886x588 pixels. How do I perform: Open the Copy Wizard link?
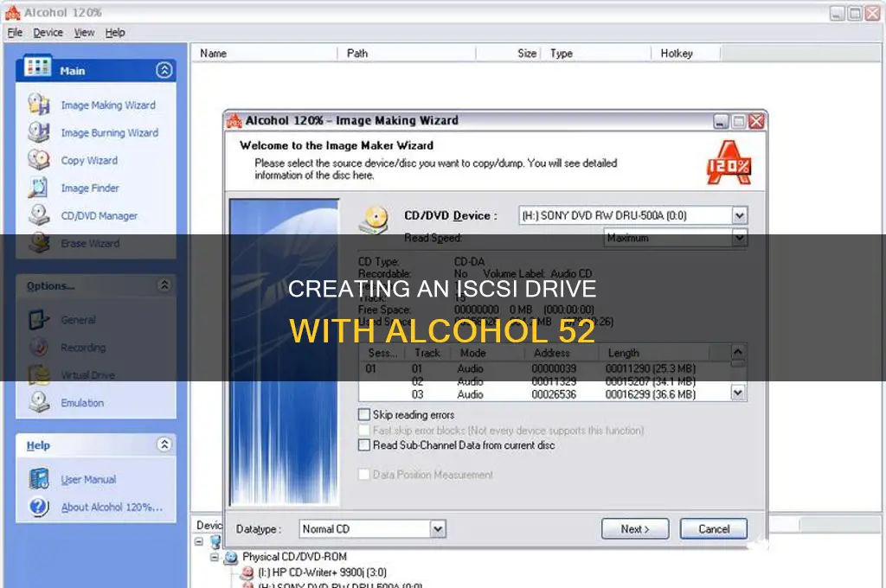(89, 161)
